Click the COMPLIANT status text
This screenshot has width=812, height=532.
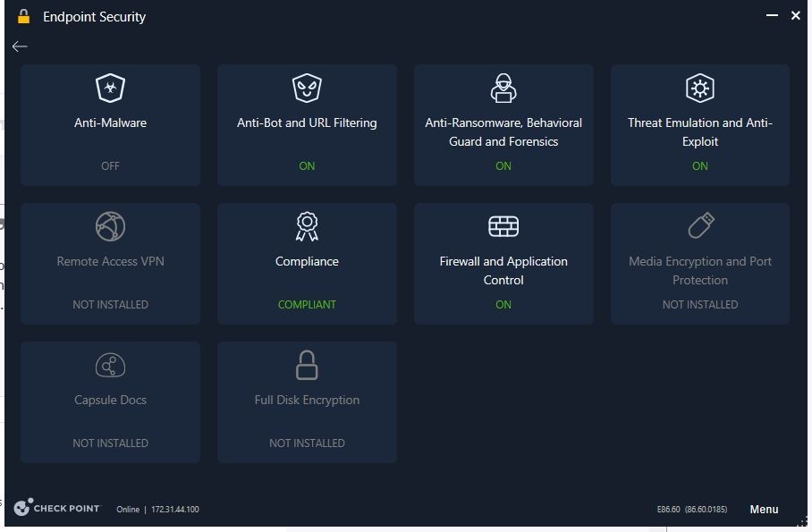pos(307,304)
